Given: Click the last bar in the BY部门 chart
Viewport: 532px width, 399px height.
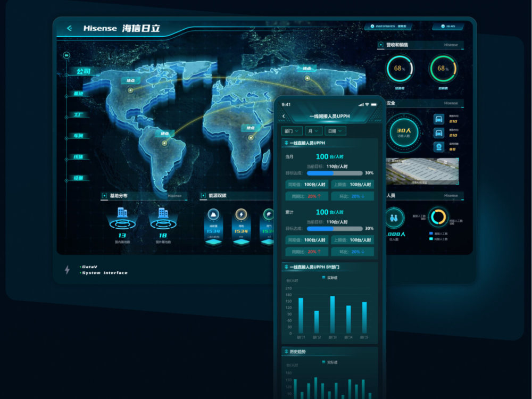Looking at the screenshot, I should click(x=364, y=318).
